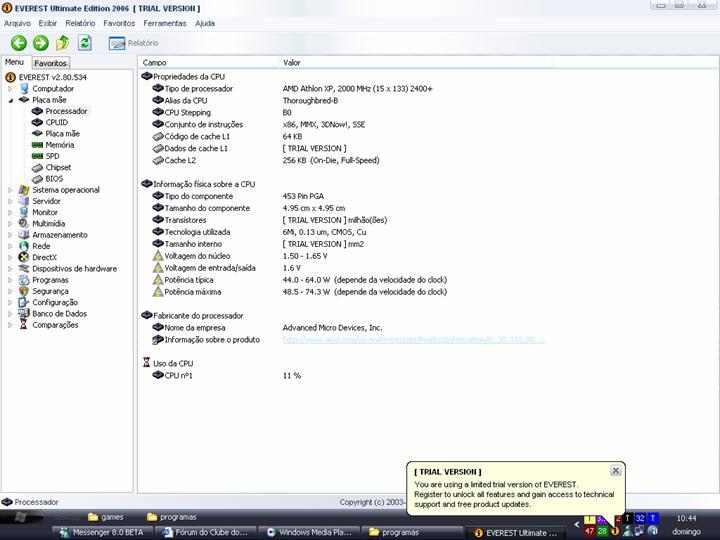Select the Memória module icon
720x540 pixels.
tap(37, 145)
